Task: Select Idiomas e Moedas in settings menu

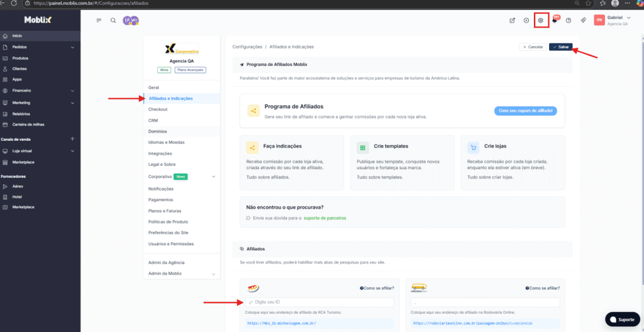Action: coord(167,142)
